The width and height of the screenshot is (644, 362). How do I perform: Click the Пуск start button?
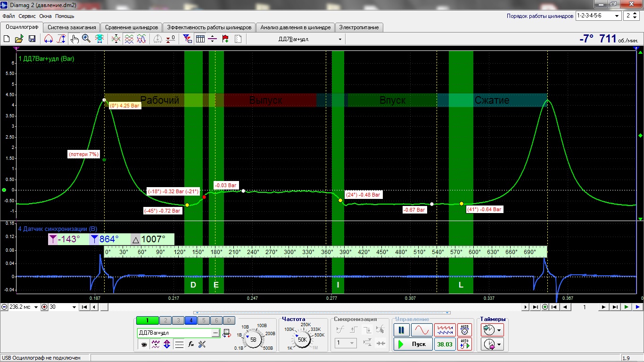pyautogui.click(x=413, y=344)
